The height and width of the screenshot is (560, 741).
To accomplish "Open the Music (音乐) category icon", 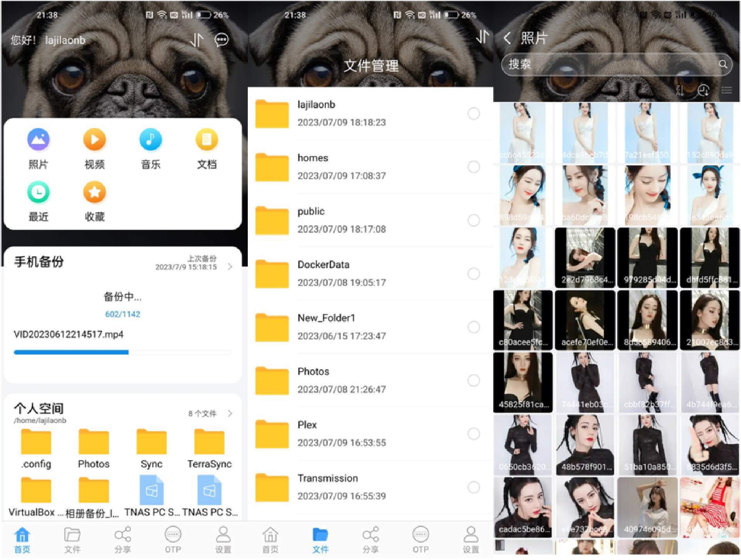I will tap(151, 140).
